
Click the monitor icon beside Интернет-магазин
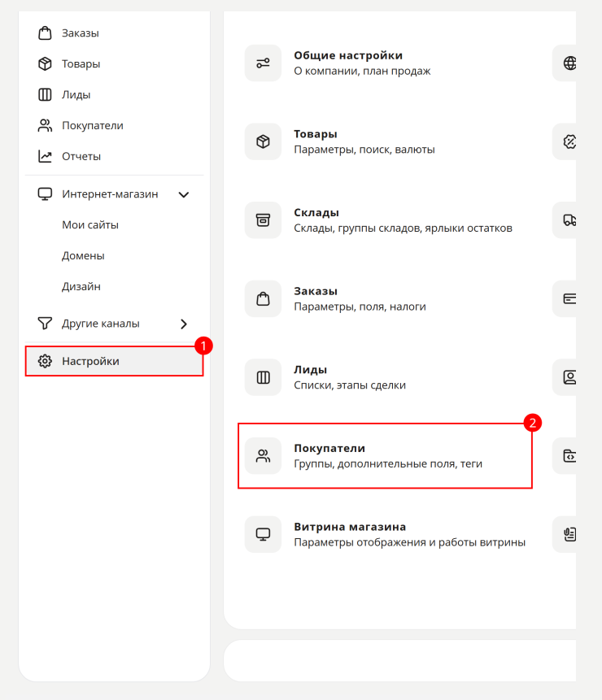click(x=45, y=194)
